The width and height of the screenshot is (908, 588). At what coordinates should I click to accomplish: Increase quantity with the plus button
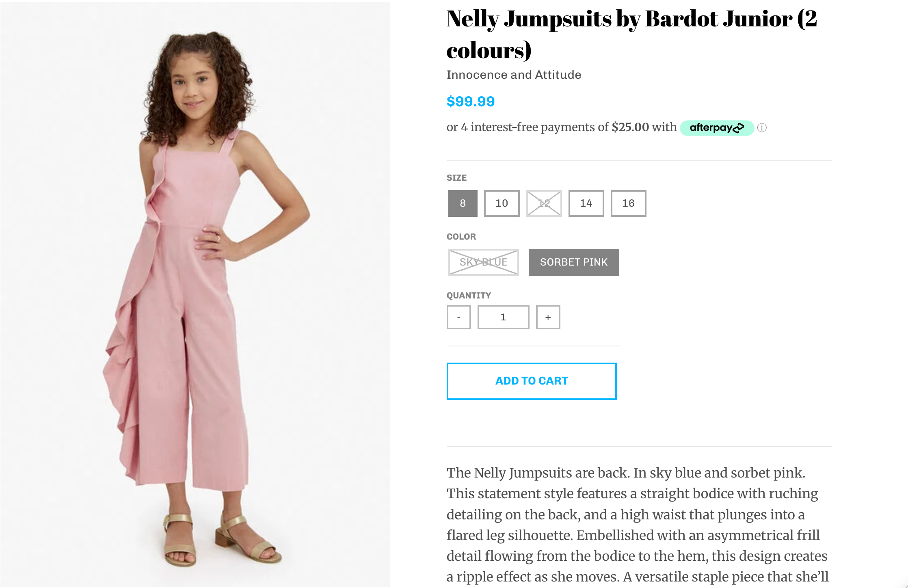click(x=548, y=317)
